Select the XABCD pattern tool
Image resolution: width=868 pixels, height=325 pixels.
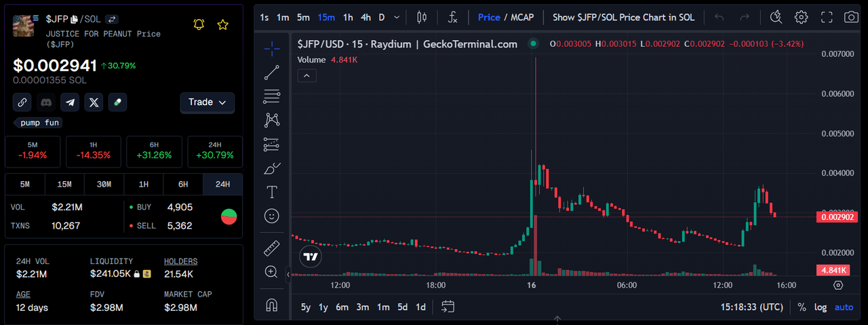(272, 120)
